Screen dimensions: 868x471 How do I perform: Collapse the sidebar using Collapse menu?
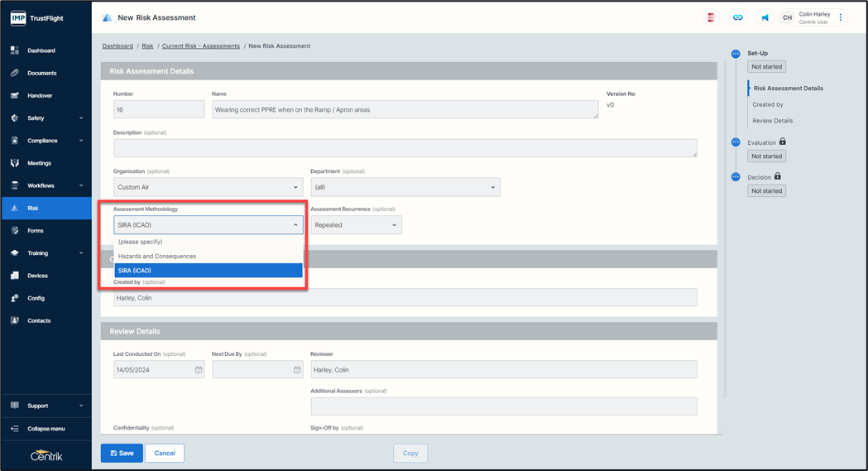click(x=46, y=429)
